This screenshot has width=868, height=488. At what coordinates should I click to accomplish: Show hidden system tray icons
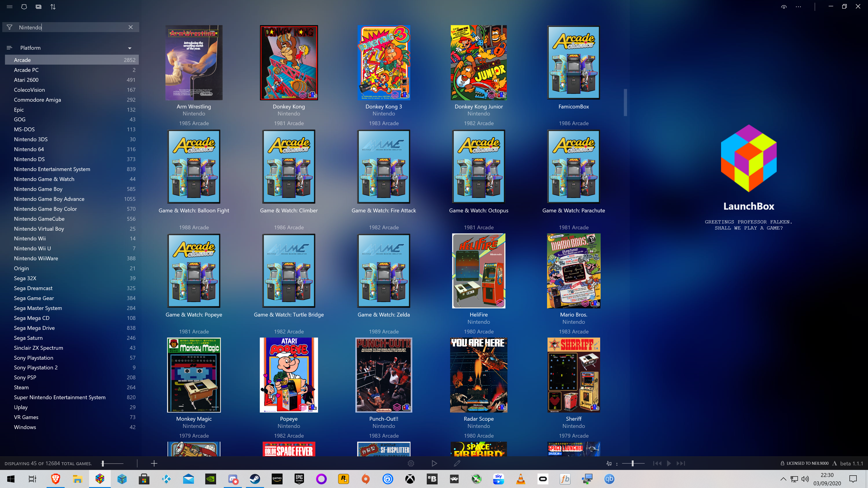click(783, 479)
